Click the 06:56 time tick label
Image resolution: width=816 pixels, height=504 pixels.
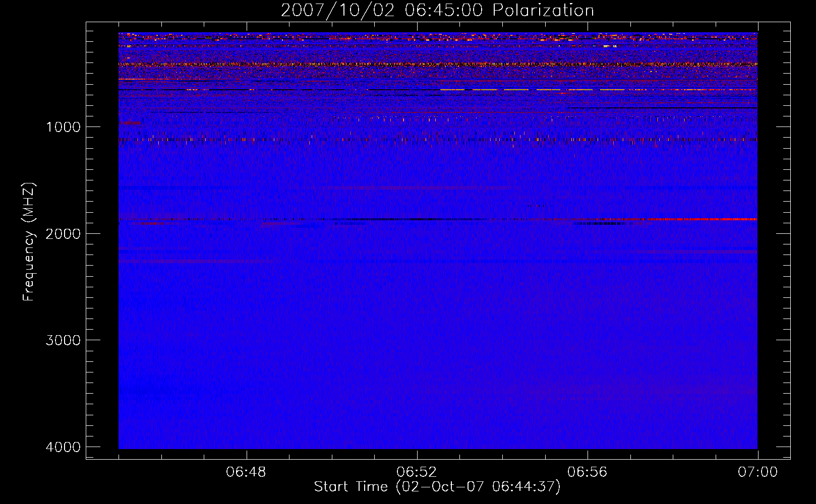(x=587, y=472)
